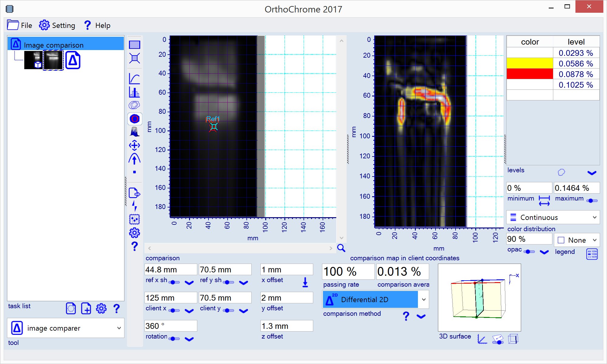Open the Differential 2D comparison method dropdown
This screenshot has height=364, width=607.
(x=424, y=299)
